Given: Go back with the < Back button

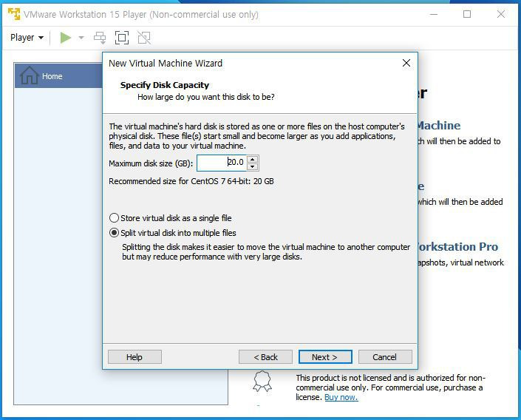Looking at the screenshot, I should coord(265,357).
